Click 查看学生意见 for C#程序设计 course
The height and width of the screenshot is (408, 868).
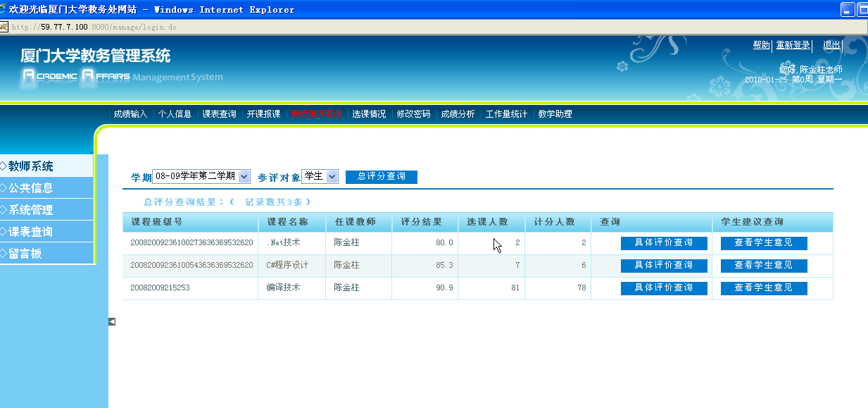(x=764, y=266)
